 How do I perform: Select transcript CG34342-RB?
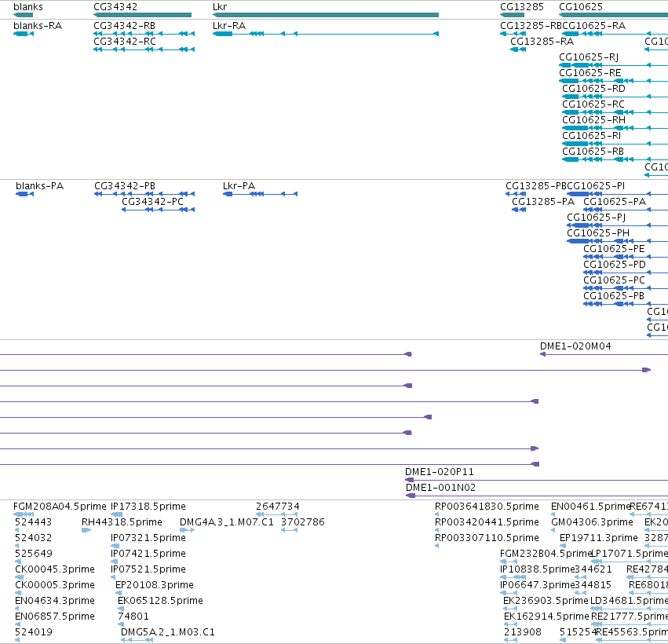click(144, 34)
